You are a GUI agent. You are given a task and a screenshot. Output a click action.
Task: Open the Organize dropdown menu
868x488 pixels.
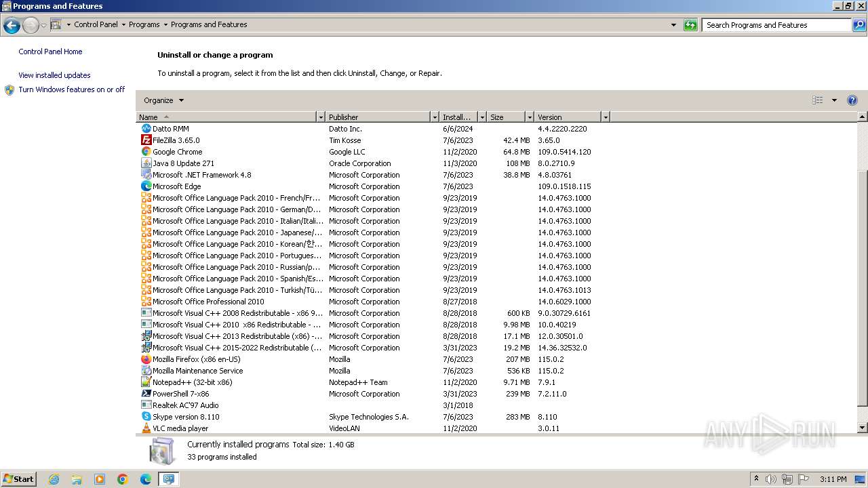(x=163, y=100)
